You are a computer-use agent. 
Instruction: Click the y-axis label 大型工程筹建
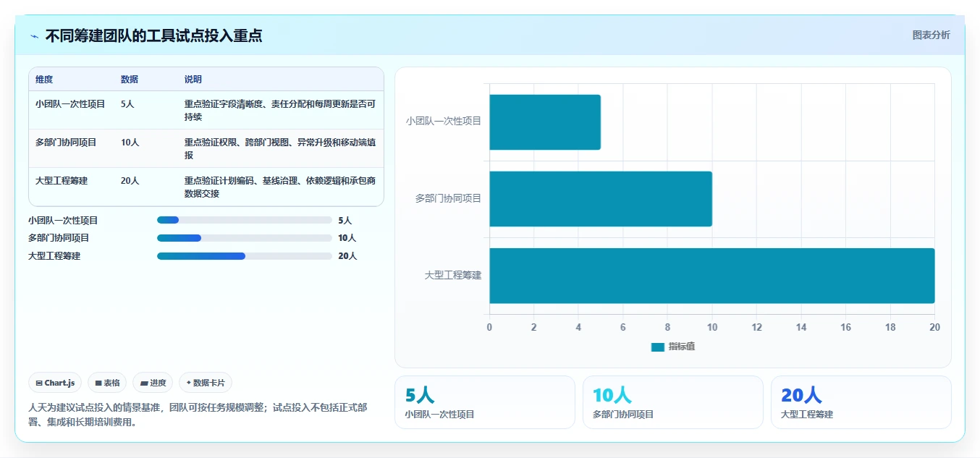453,276
